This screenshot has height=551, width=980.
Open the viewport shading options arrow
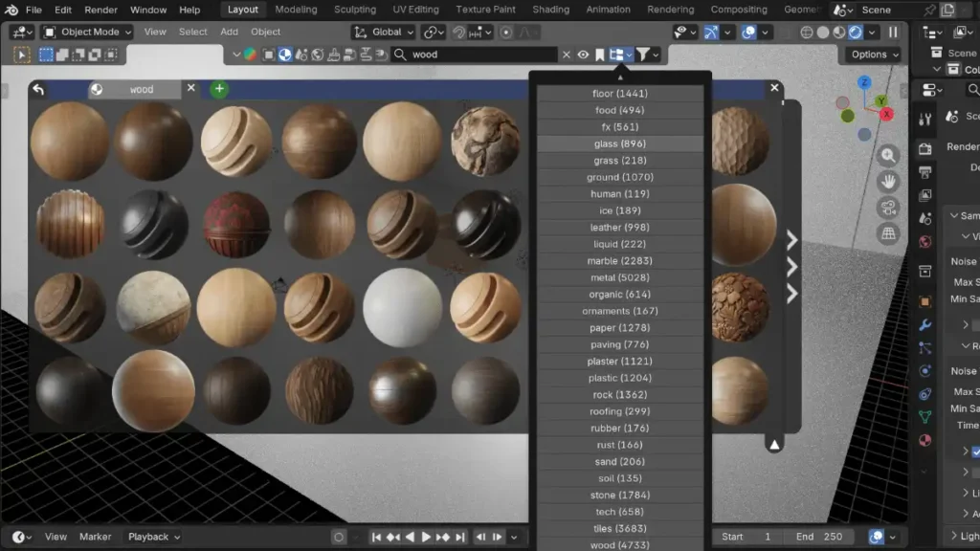click(x=872, y=32)
